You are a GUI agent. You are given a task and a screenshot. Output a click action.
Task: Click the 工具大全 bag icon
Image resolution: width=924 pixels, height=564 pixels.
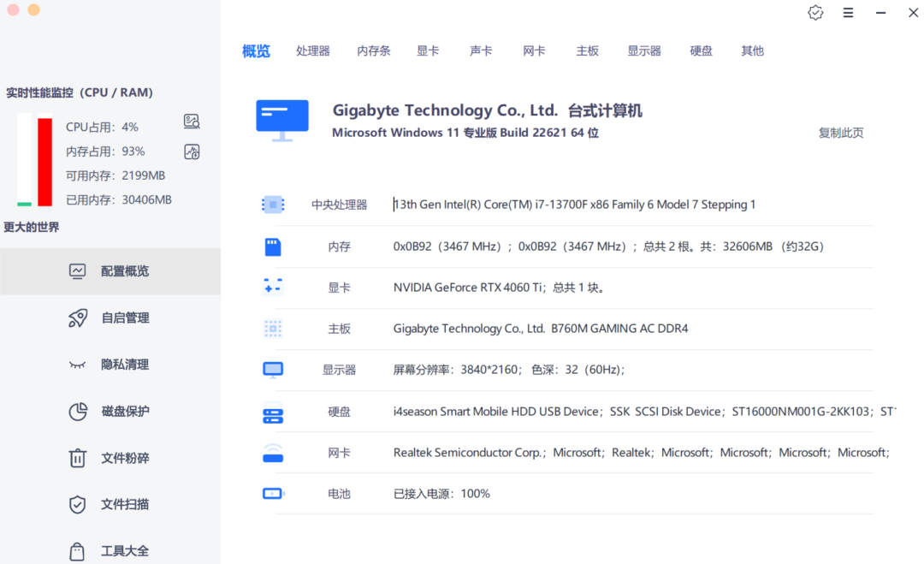77,551
